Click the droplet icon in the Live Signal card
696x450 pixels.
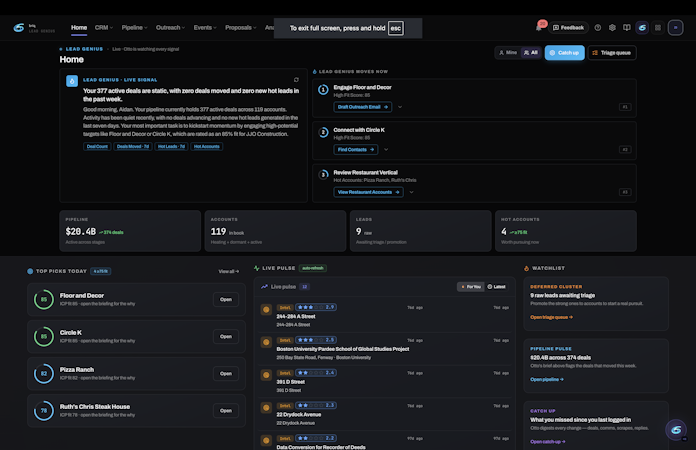[72, 81]
